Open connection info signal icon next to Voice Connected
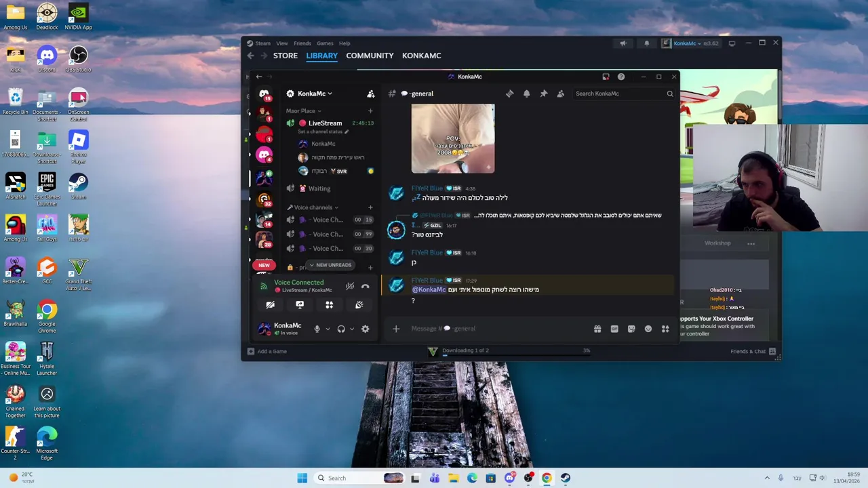 tap(263, 286)
